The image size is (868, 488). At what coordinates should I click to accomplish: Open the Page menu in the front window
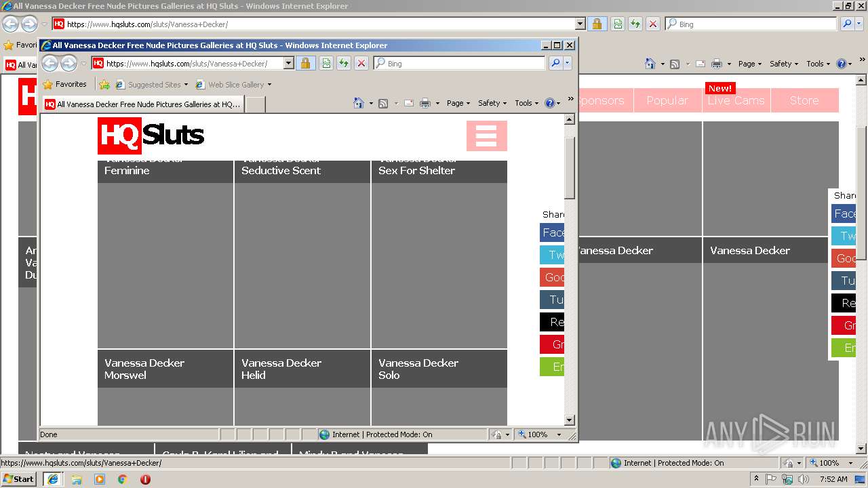pyautogui.click(x=458, y=103)
